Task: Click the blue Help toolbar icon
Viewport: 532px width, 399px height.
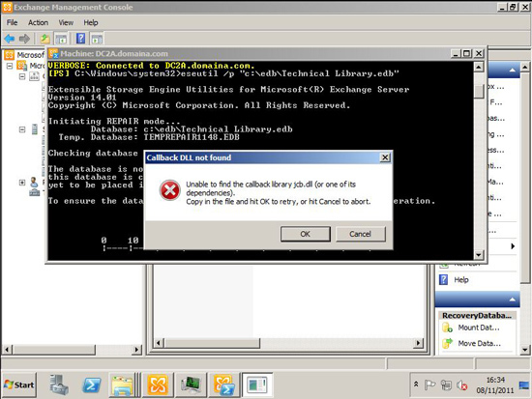Action: [80, 39]
